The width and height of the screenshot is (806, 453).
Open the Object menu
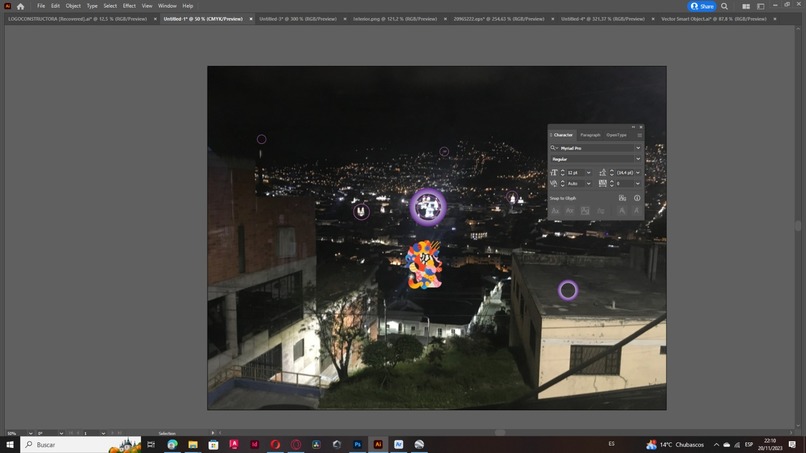point(73,6)
